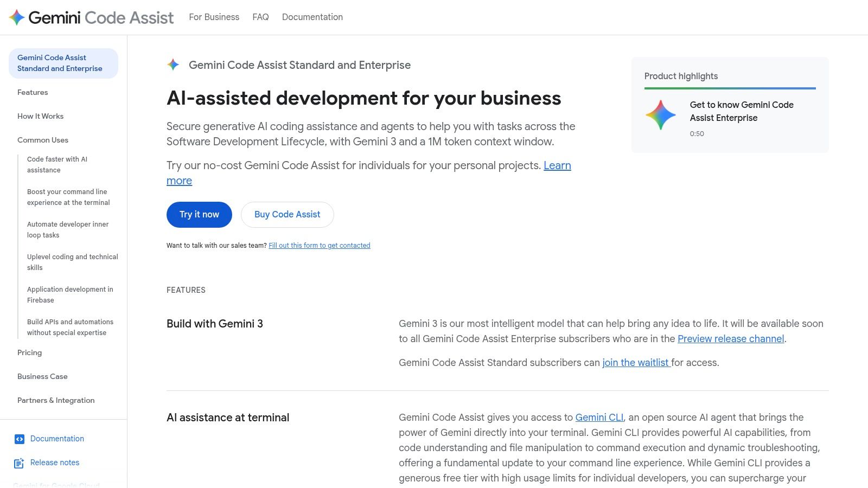Open the Gemini CLI link
This screenshot has height=488, width=868.
click(599, 417)
